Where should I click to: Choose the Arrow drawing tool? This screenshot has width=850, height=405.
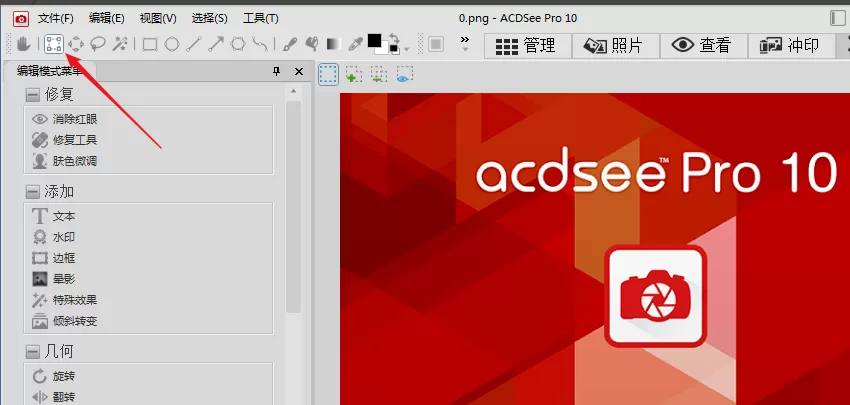pos(216,44)
